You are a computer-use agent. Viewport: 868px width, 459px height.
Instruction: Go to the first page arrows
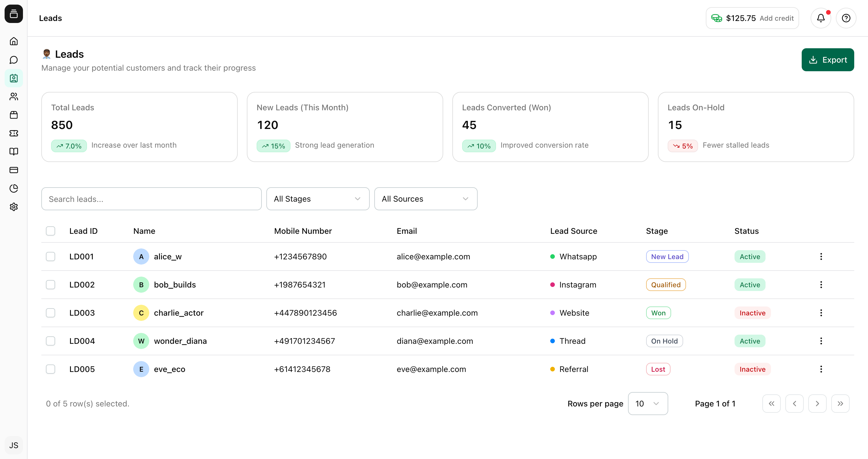tap(772, 404)
